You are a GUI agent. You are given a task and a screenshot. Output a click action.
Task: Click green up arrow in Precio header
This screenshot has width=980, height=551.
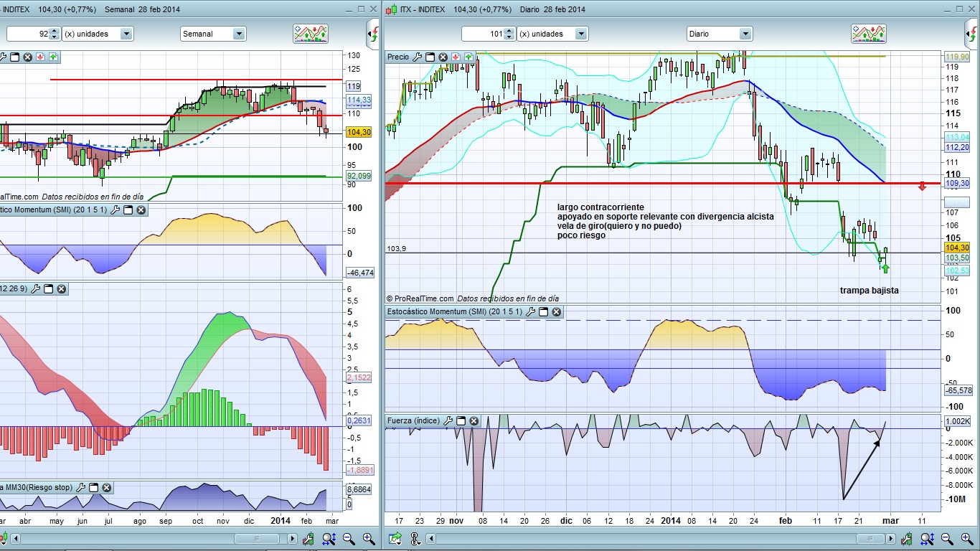pyautogui.click(x=468, y=57)
